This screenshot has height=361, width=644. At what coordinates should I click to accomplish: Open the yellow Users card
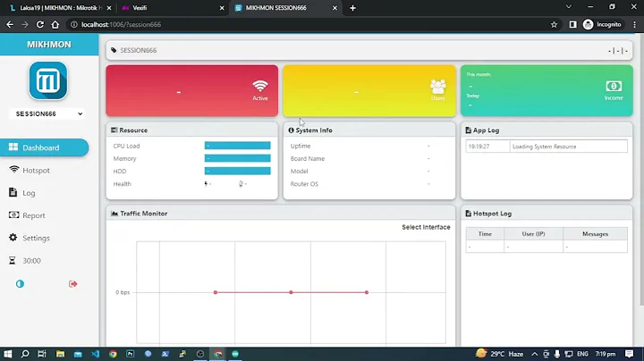369,90
